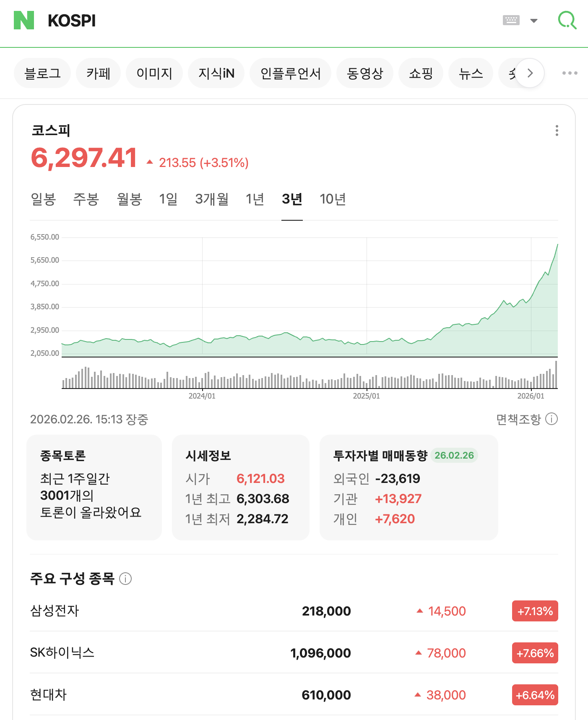Expand keyboard input dropdown arrow
Image resolution: width=588 pixels, height=720 pixels.
[533, 21]
